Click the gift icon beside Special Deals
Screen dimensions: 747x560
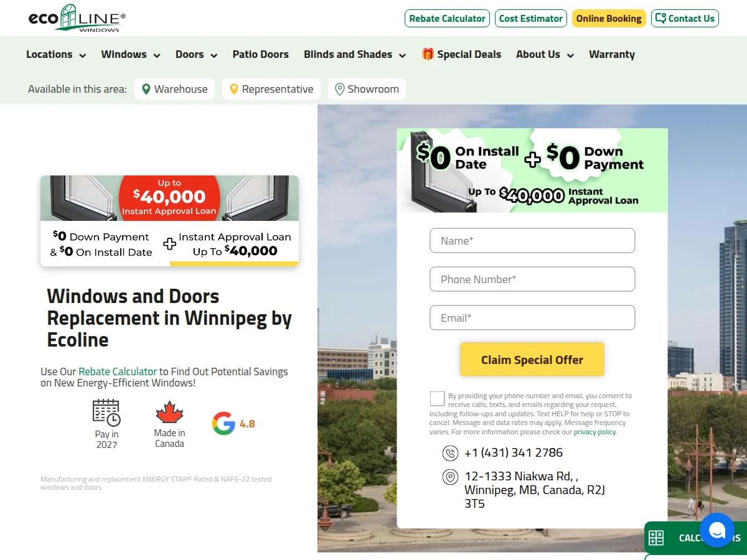[x=428, y=54]
